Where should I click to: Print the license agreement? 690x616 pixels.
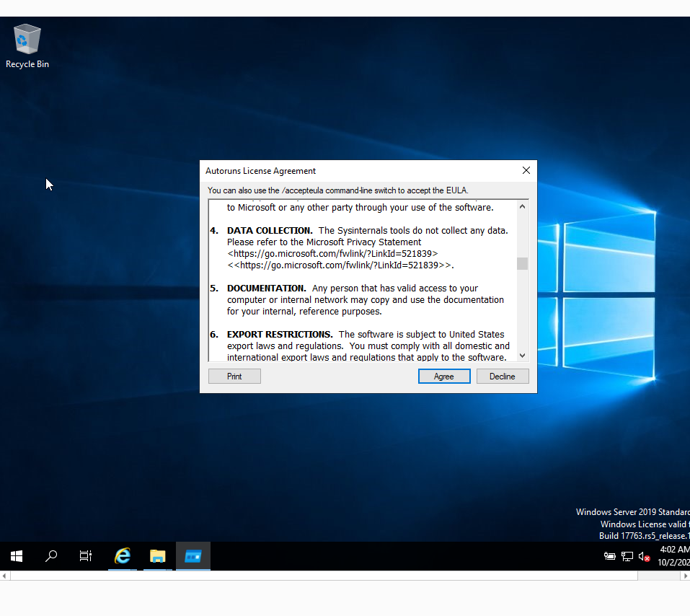click(234, 377)
